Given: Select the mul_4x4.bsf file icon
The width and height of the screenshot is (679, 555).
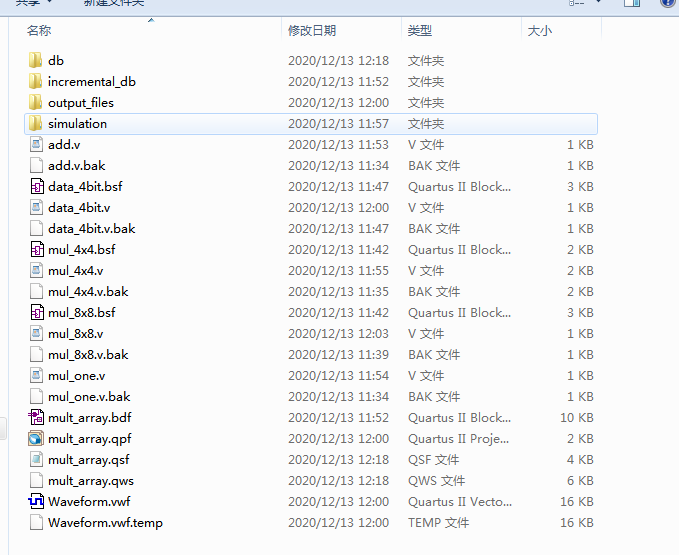Looking at the screenshot, I should pyautogui.click(x=36, y=249).
